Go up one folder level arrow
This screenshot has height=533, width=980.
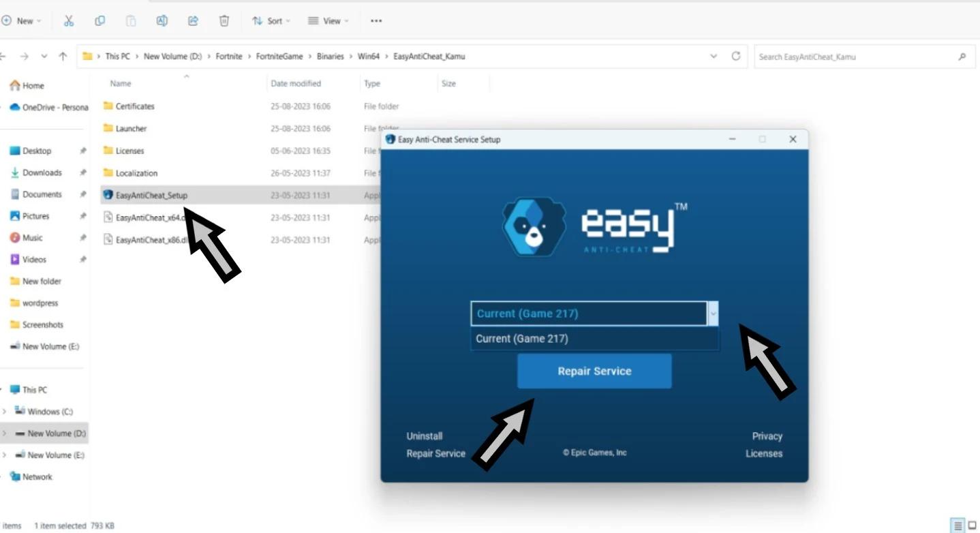click(x=63, y=57)
